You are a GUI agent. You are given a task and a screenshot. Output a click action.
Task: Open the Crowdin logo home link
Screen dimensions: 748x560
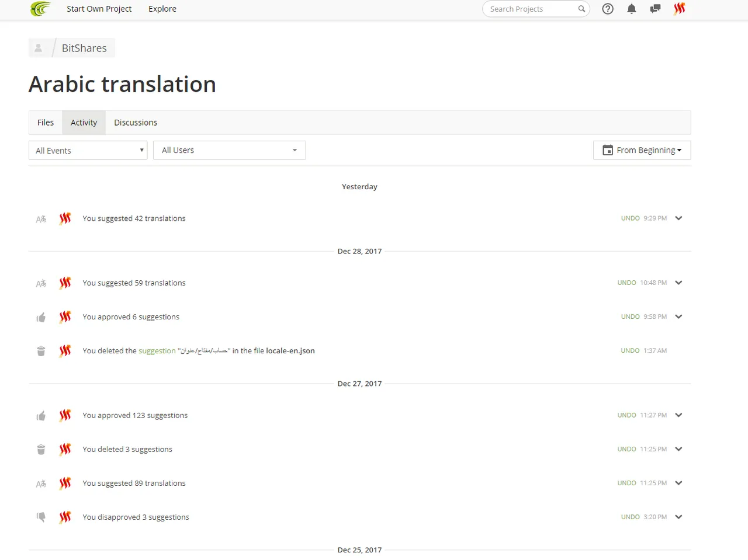[40, 9]
